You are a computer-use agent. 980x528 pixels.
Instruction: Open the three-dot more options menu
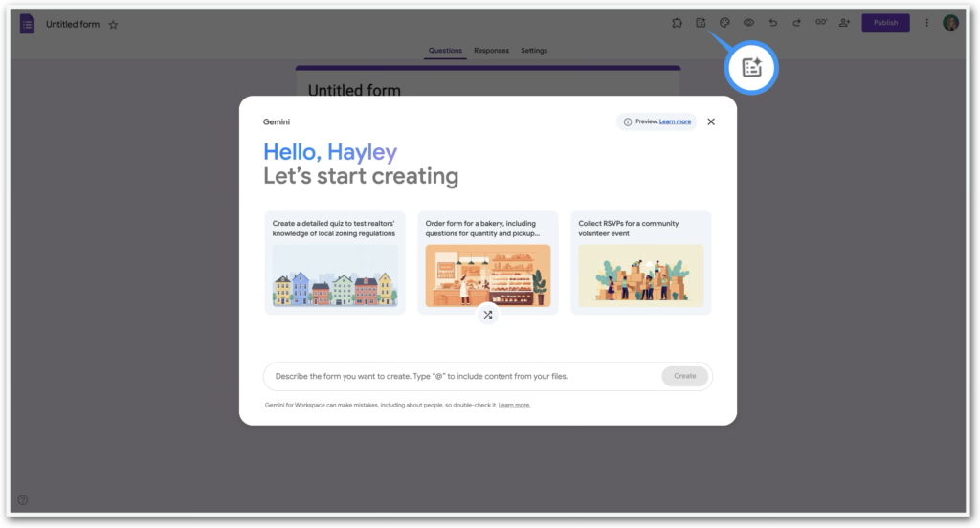[x=926, y=23]
